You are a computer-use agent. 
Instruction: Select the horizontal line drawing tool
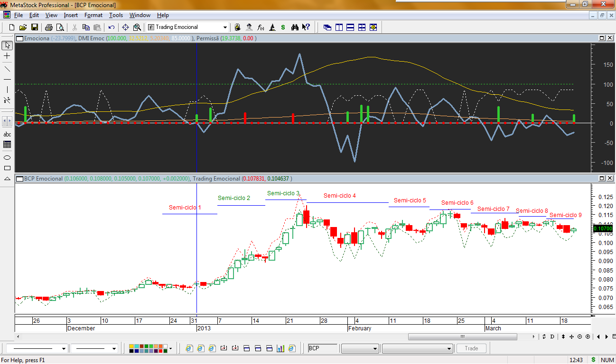tap(7, 79)
